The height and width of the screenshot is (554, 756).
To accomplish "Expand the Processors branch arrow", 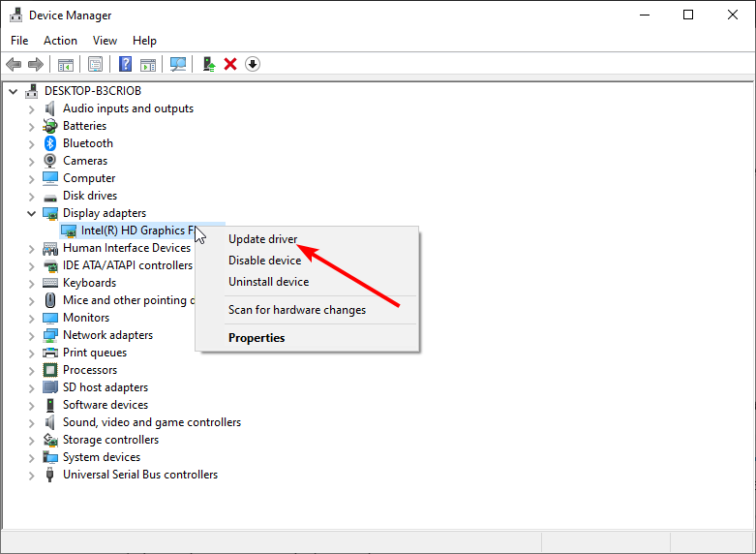I will pos(31,370).
